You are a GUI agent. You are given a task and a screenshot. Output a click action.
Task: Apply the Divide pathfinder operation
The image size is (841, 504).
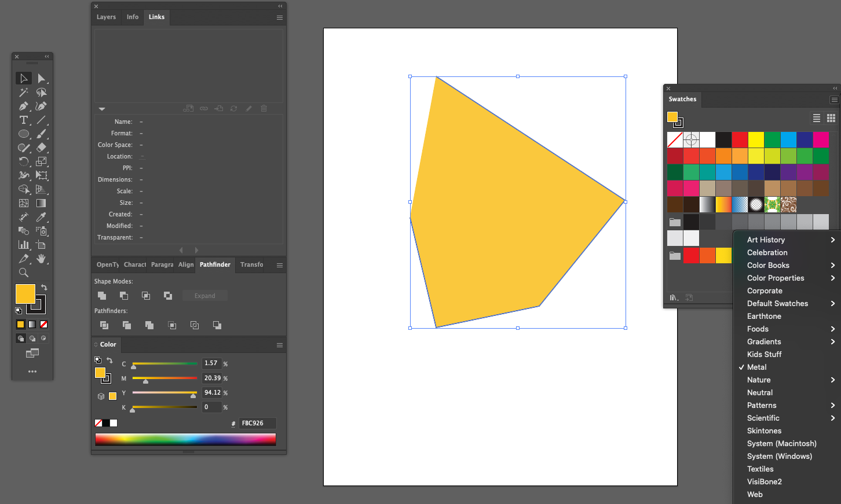[x=104, y=325]
